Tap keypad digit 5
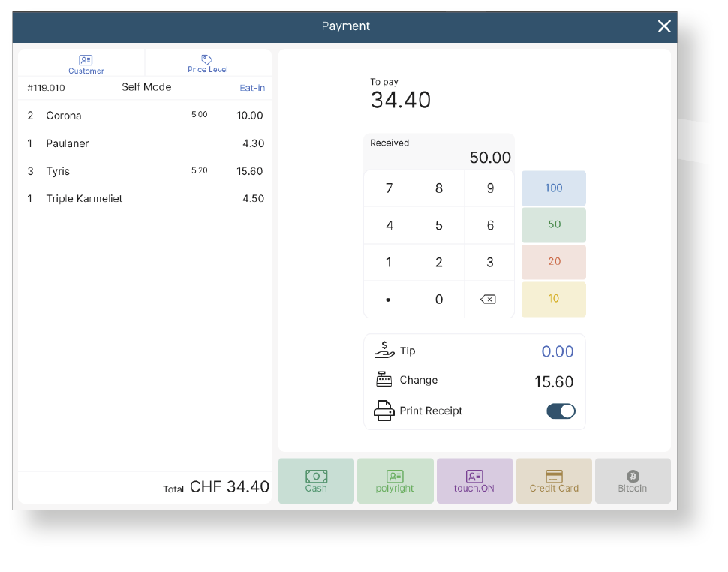This screenshot has width=728, height=572. 439,226
